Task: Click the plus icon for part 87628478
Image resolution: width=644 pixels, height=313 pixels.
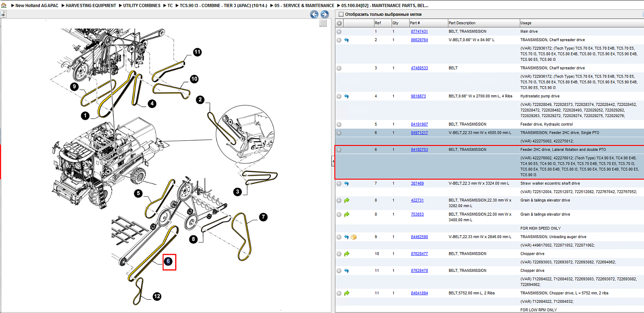Action: [339, 271]
